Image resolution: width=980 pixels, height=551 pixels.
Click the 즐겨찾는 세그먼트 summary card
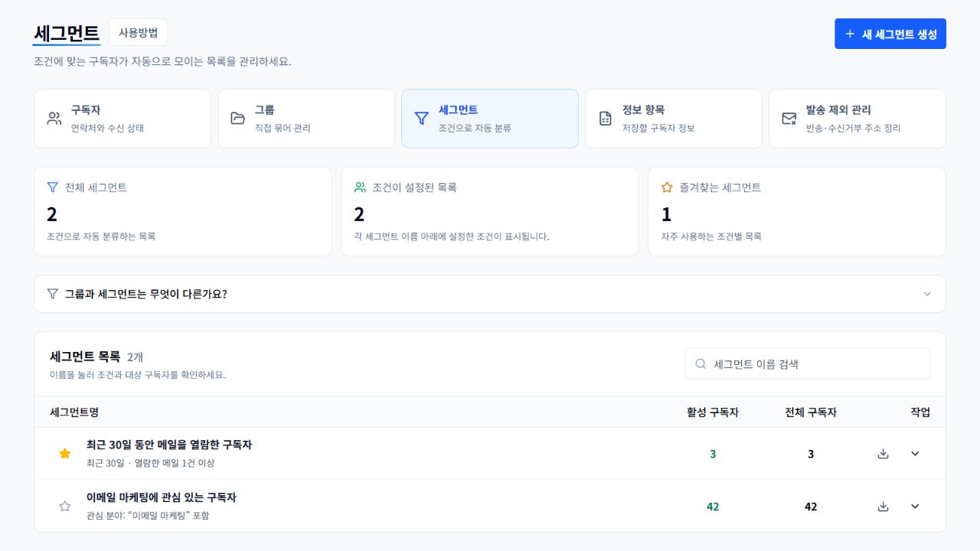(797, 211)
